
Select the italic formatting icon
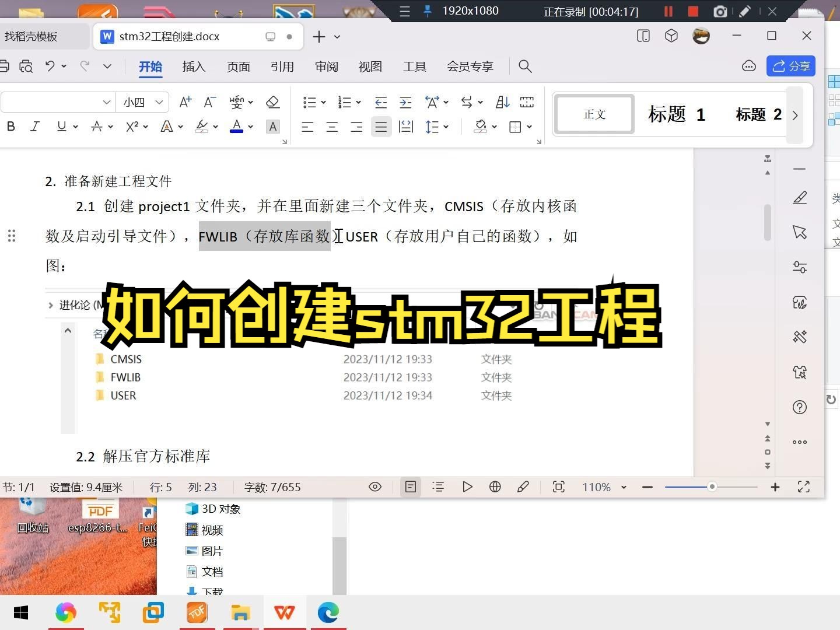(34, 127)
